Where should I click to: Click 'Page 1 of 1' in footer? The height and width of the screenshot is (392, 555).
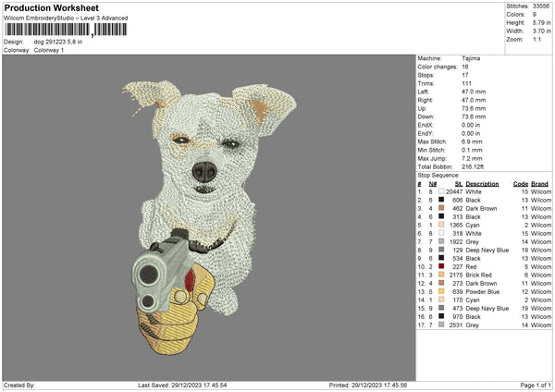pyautogui.click(x=536, y=385)
